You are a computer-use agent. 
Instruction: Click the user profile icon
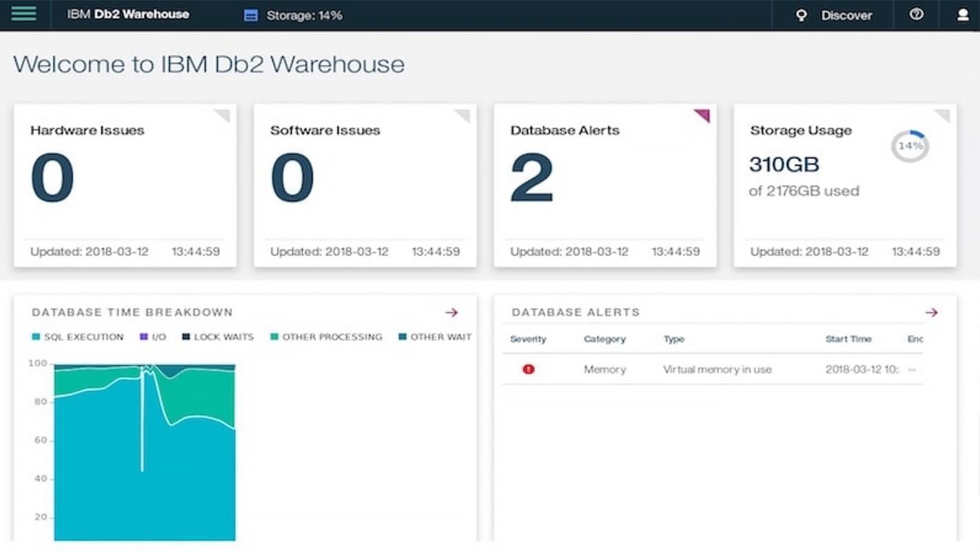963,14
